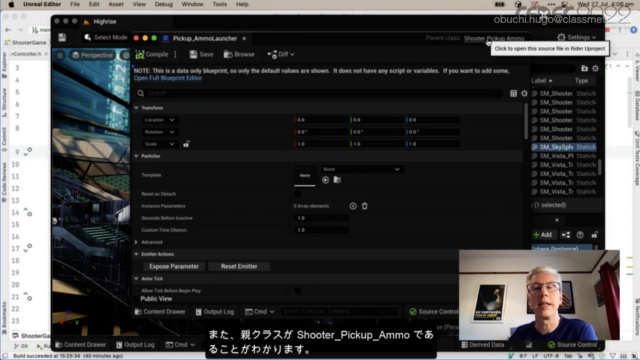
Task: Open the Diff dropdown menu
Action: pos(281,54)
